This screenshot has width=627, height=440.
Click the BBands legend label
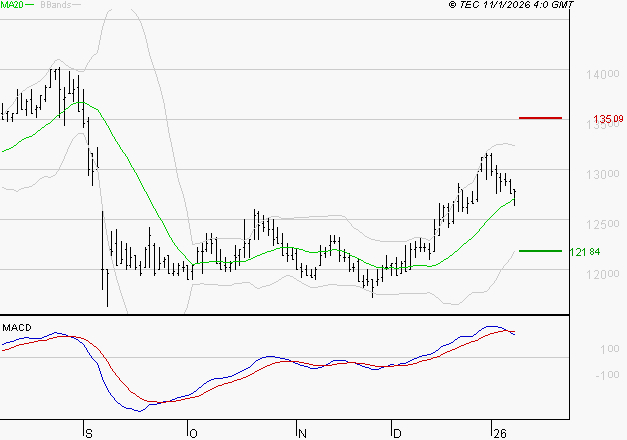click(56, 5)
